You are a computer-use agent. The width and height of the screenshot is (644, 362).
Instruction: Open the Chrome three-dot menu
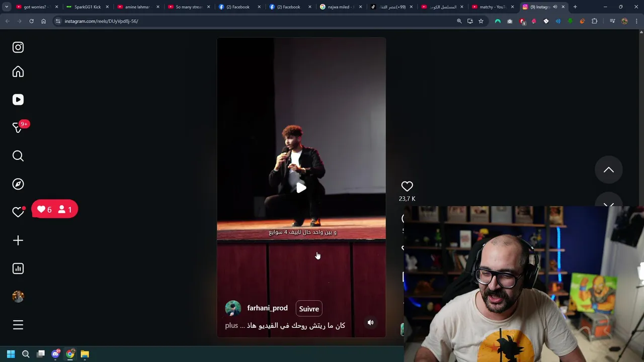click(x=636, y=21)
